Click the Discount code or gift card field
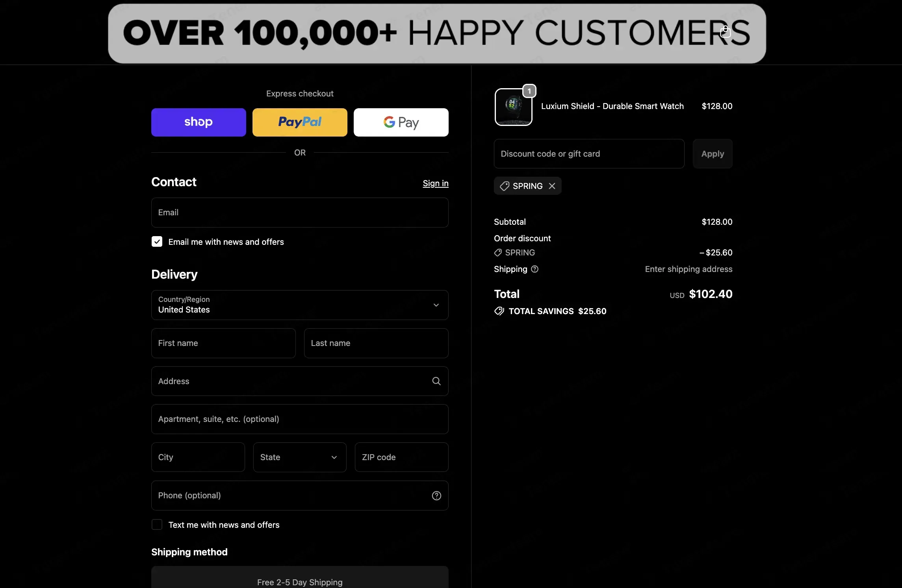 [x=589, y=154]
